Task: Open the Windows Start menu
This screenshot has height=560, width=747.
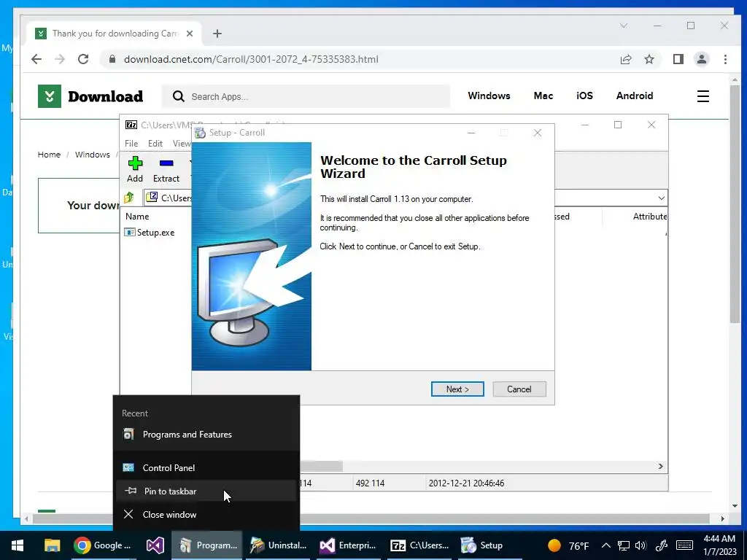Action: tap(18, 545)
